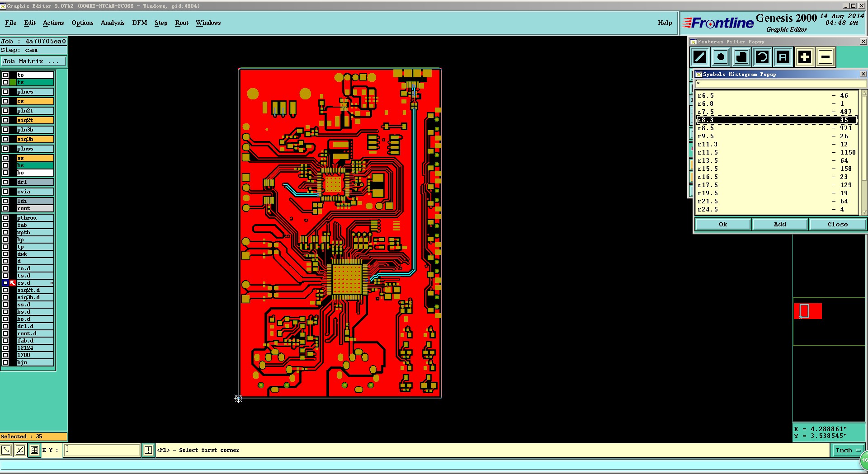Screen dimensions: 868x474
Task: Close the Symbols Histogram Popup
Action: (x=863, y=74)
